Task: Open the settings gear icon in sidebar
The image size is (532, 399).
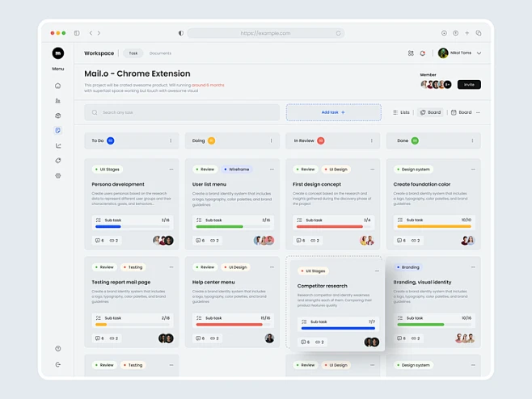Action: point(58,175)
